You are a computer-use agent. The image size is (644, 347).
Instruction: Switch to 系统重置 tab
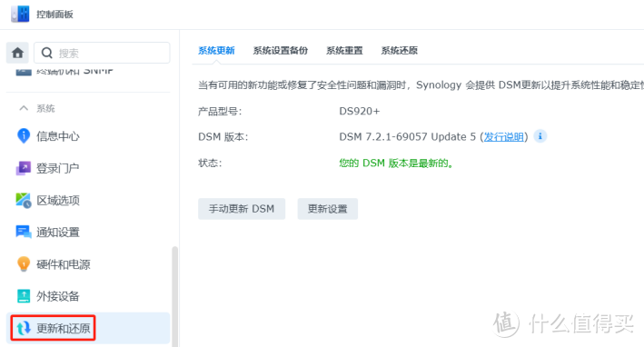(x=344, y=51)
